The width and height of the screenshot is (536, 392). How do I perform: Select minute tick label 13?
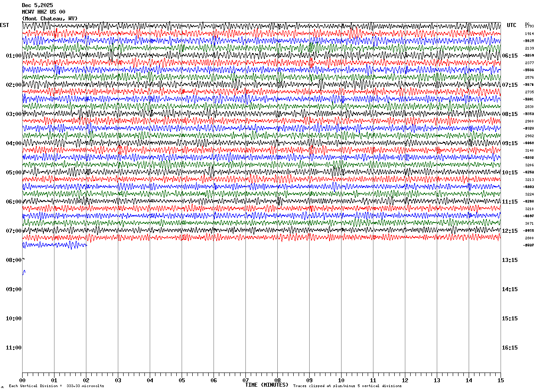pos(437,380)
